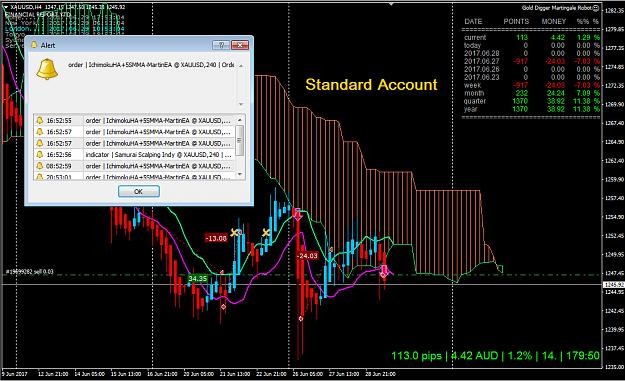Select the 16:52:55 order alert row
The image size is (625, 381).
[135, 120]
